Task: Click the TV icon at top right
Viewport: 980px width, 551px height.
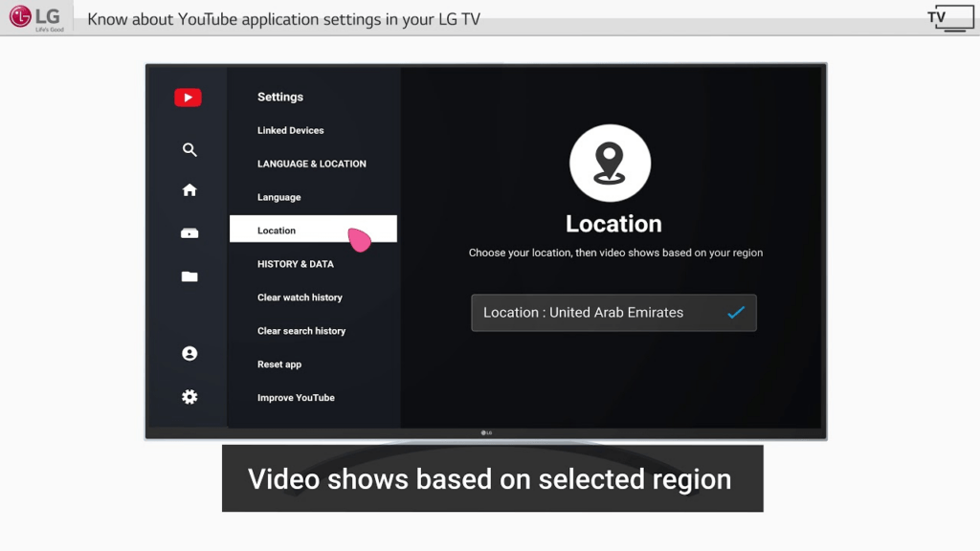Action: coord(949,18)
